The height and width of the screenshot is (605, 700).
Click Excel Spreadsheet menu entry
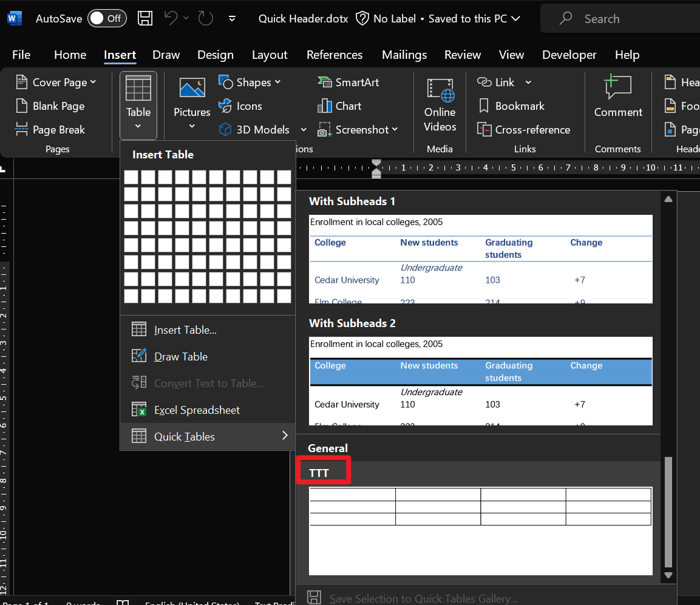[x=197, y=410]
